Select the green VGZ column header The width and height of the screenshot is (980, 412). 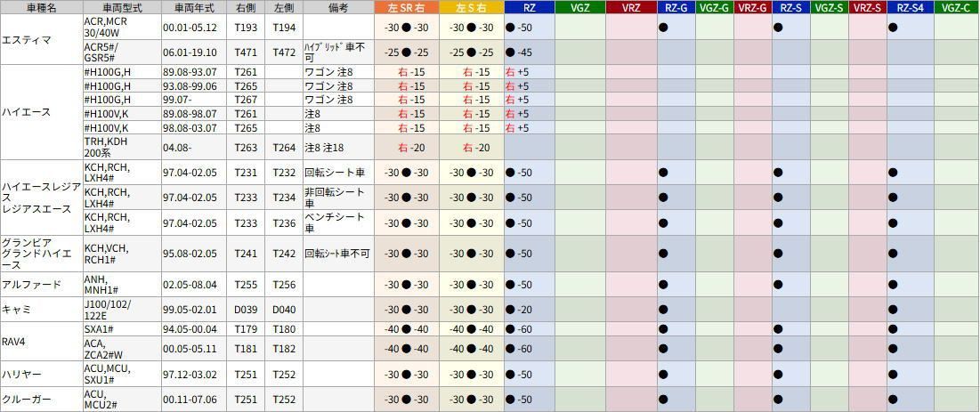pos(579,7)
